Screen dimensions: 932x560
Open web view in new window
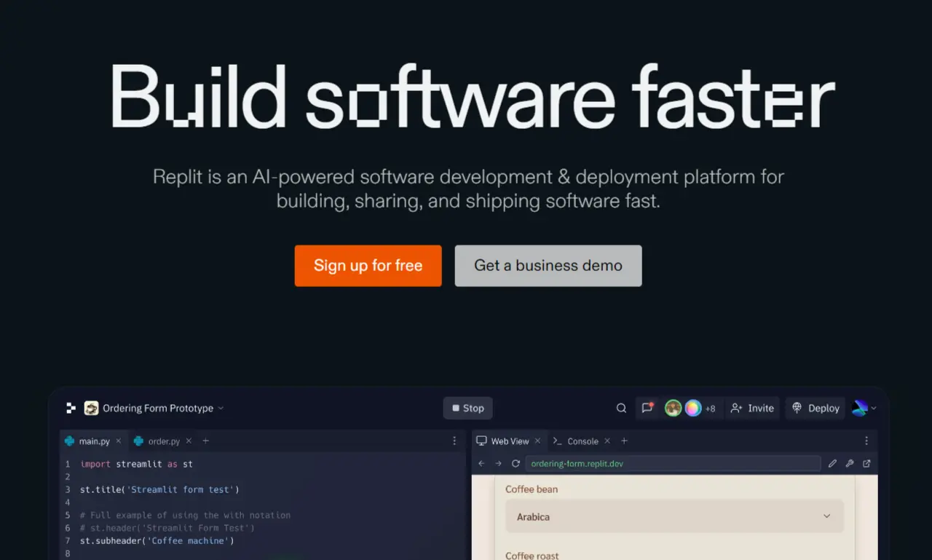pos(866,464)
